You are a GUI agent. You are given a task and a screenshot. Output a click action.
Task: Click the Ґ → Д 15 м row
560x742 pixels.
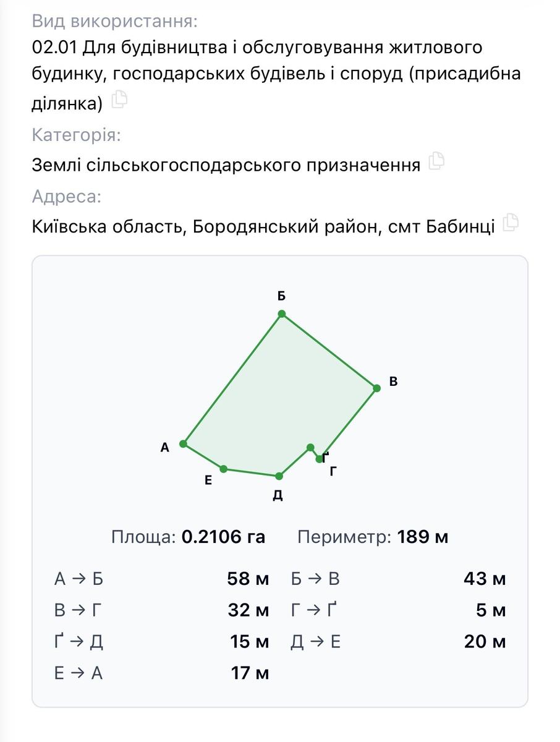(162, 642)
